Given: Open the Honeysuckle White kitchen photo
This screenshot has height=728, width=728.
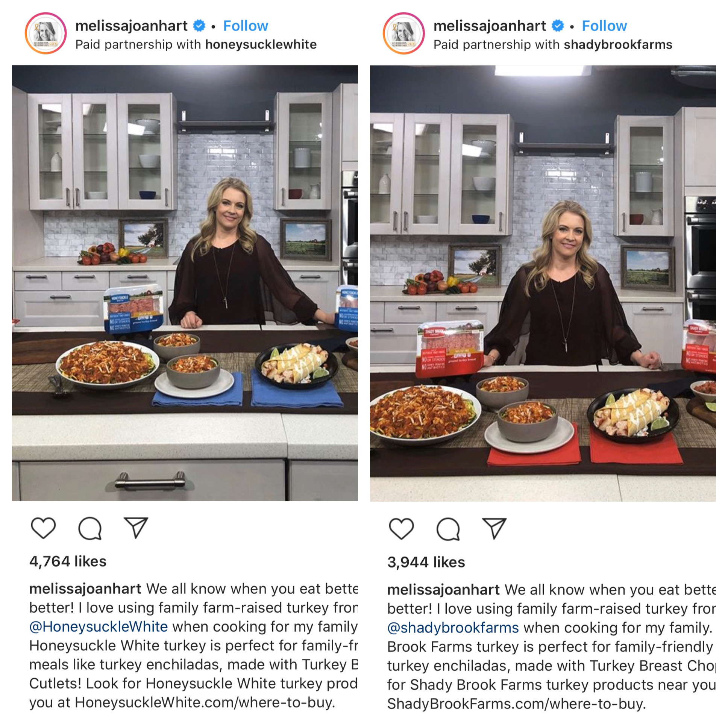Looking at the screenshot, I should (185, 283).
